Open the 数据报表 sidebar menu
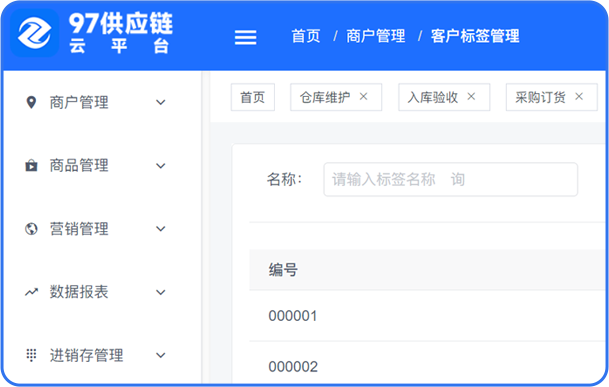The width and height of the screenshot is (609, 387). click(x=102, y=292)
